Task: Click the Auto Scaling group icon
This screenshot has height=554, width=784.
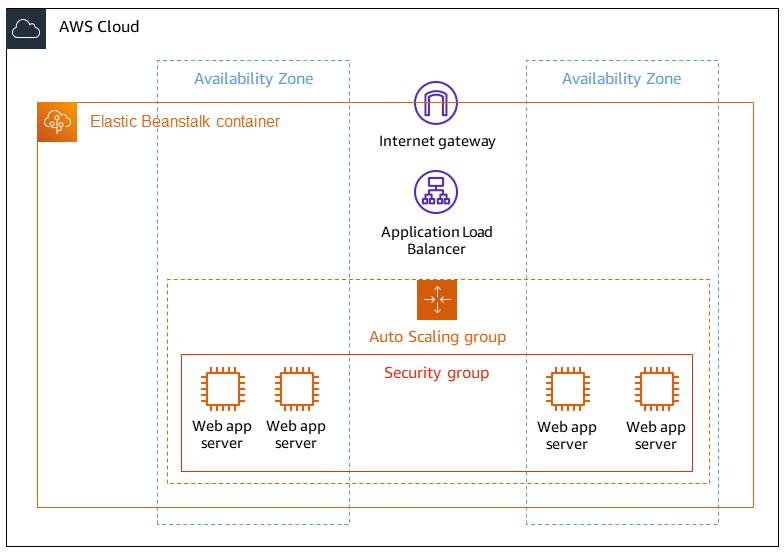Action: tap(437, 300)
